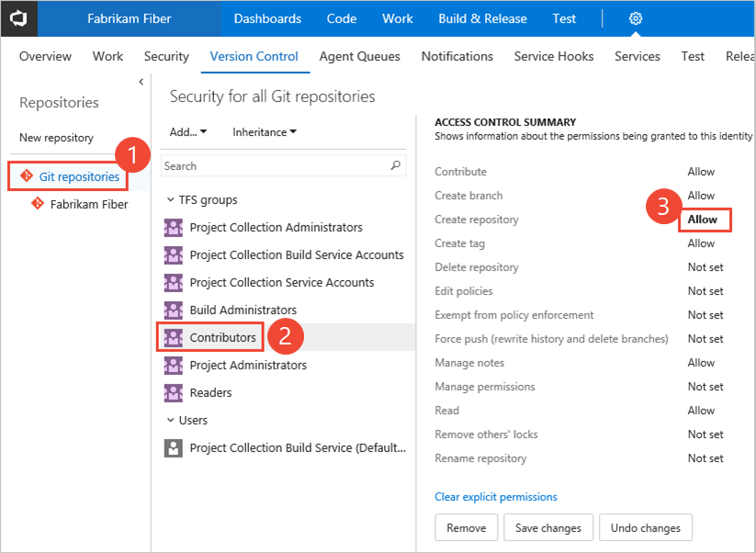756x553 pixels.
Task: Click the Project Administrators group icon
Action: pos(174,365)
